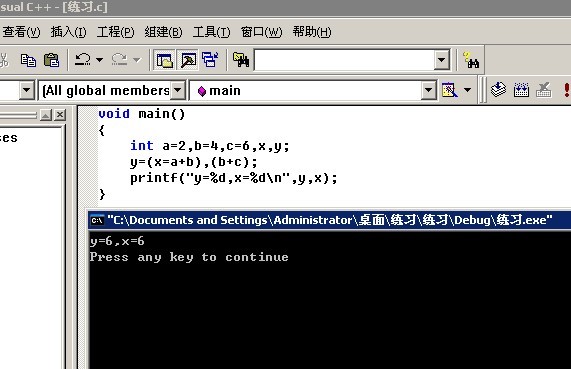The height and width of the screenshot is (369, 571).
Task: Toggle the Workspace window icon
Action: 165,60
